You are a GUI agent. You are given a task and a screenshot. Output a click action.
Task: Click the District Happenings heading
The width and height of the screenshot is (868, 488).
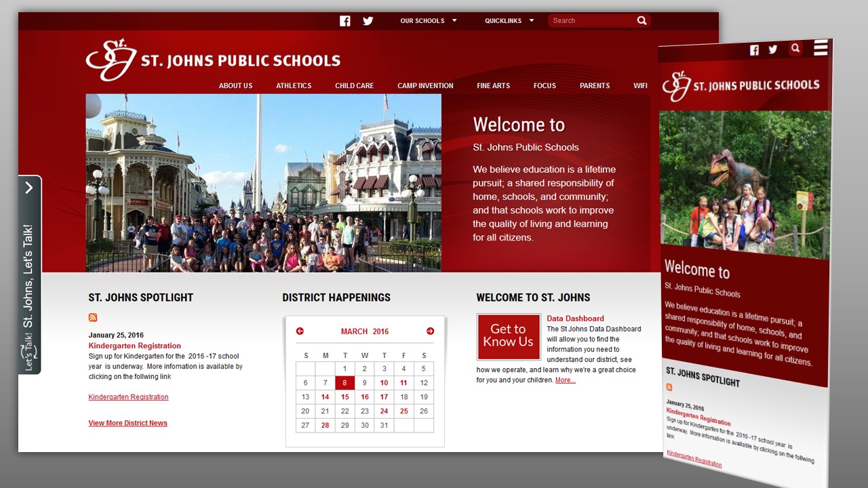click(336, 298)
